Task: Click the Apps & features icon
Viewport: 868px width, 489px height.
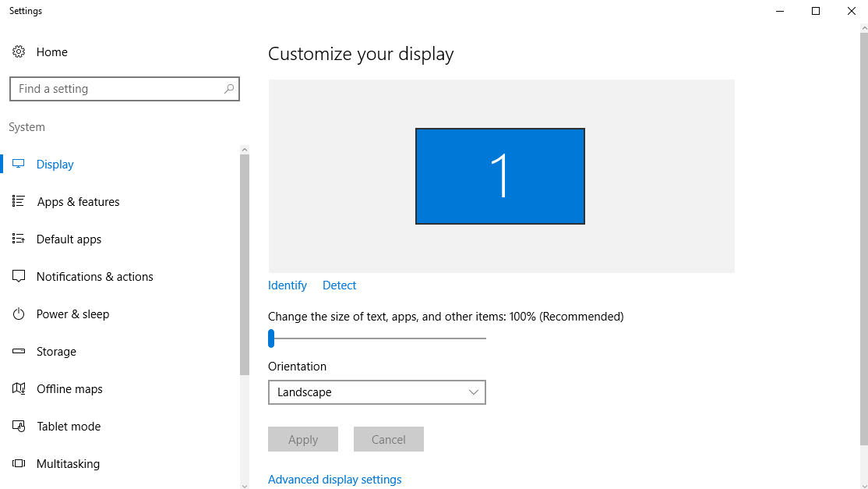Action: pos(19,201)
